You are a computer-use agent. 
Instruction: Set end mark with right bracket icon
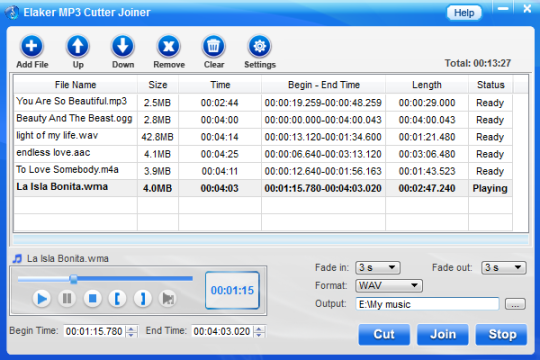click(x=143, y=298)
